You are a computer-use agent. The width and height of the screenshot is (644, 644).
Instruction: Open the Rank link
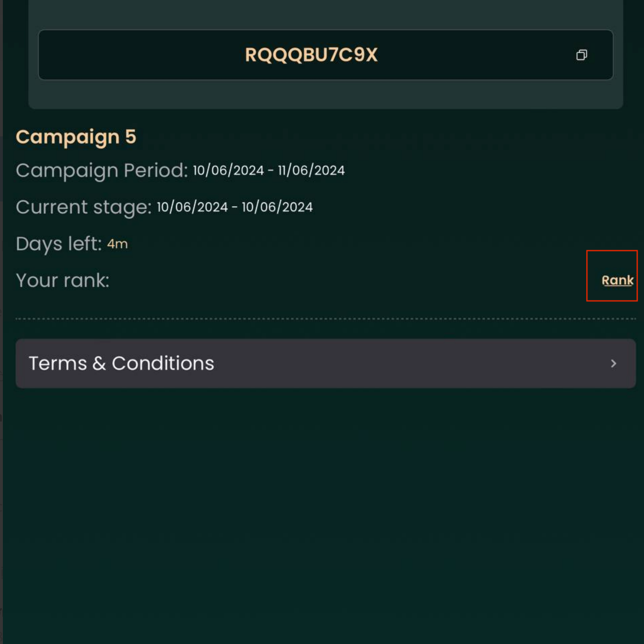pyautogui.click(x=617, y=280)
